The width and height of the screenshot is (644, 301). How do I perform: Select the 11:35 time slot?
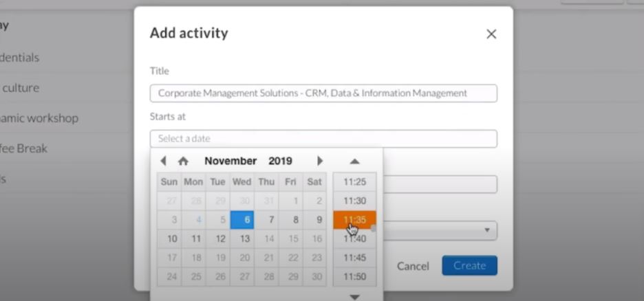pyautogui.click(x=354, y=220)
